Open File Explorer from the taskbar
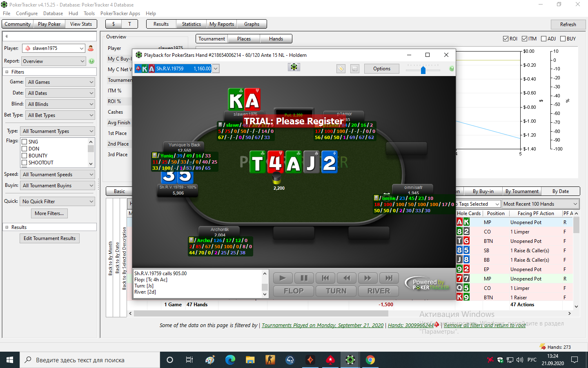Viewport: 588px width, 368px height. [250, 360]
